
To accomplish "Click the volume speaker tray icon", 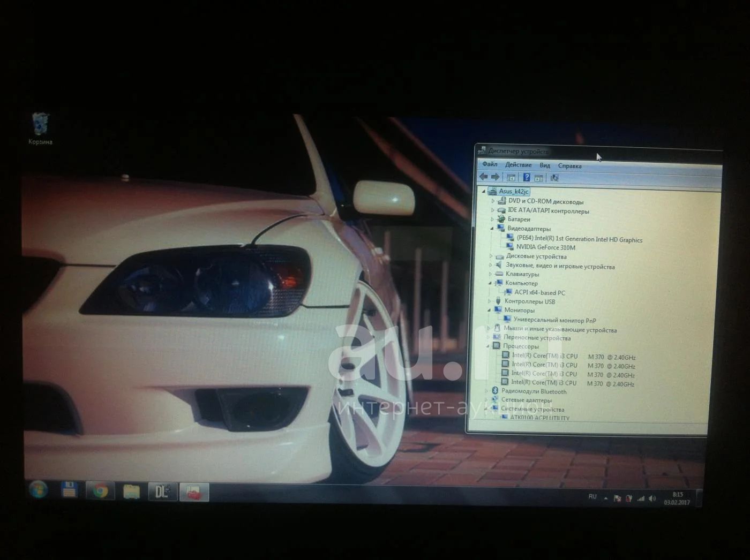I will 652,498.
